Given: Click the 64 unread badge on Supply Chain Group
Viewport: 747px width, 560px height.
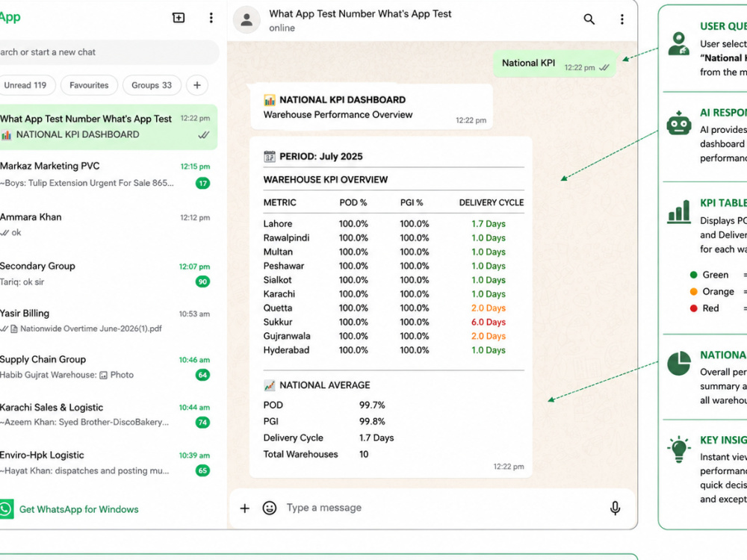Looking at the screenshot, I should click(203, 376).
